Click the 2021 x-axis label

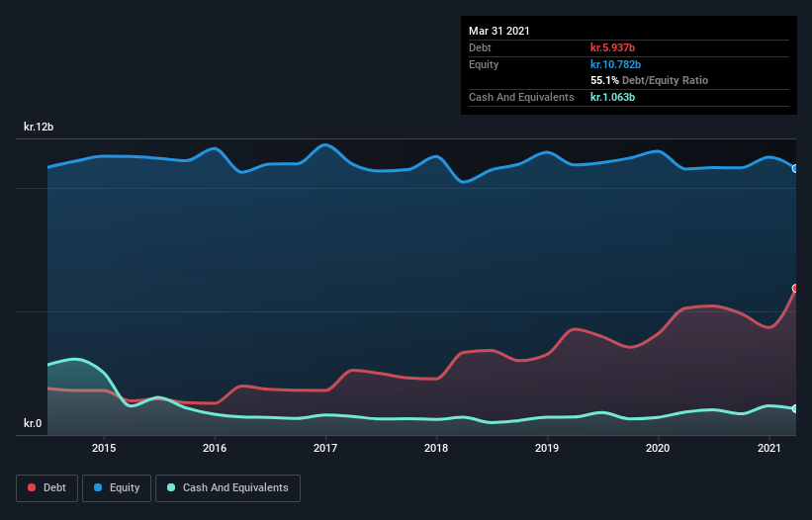[769, 448]
